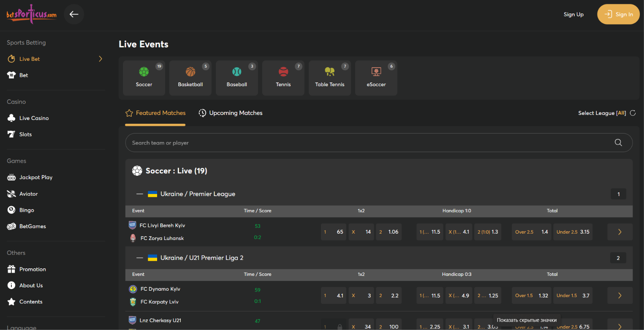Click Sign Up link
644x330 pixels.
pos(573,14)
